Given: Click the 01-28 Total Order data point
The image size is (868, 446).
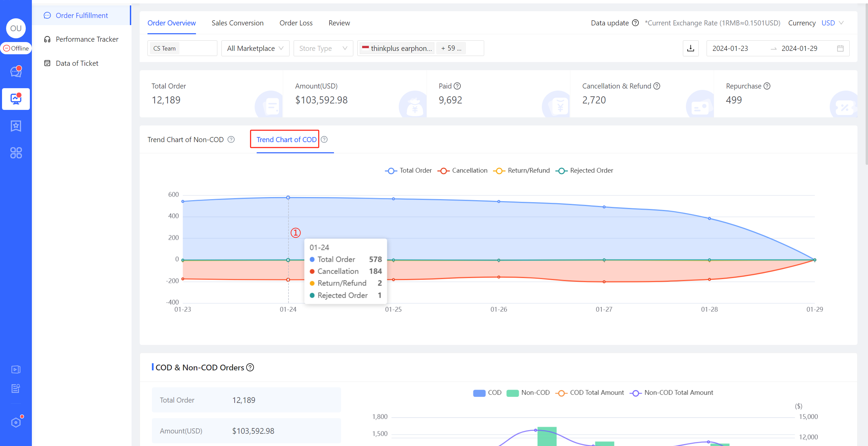Looking at the screenshot, I should pyautogui.click(x=709, y=218).
